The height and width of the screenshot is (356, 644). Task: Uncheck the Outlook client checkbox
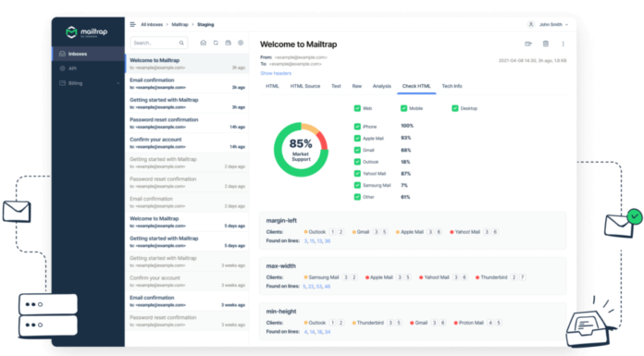click(x=357, y=162)
